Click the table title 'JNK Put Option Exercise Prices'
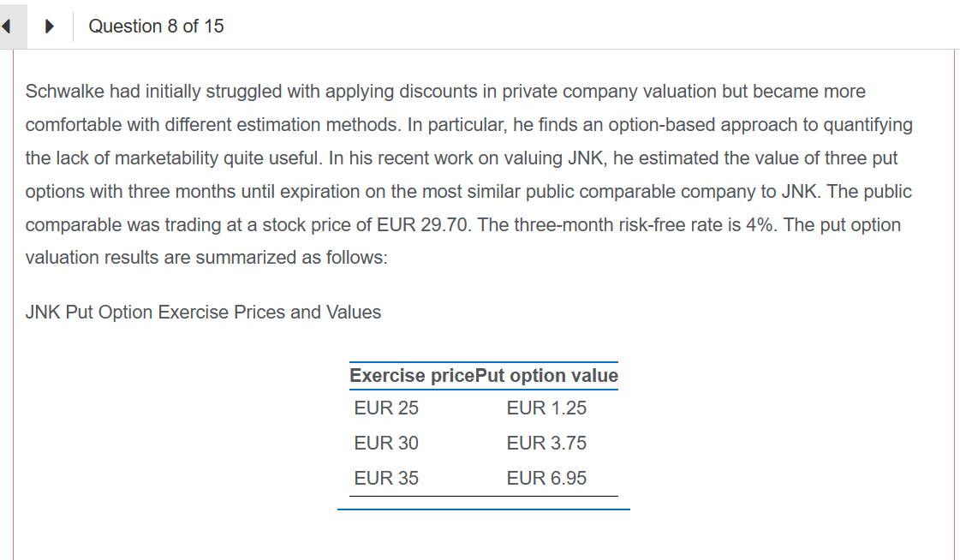The width and height of the screenshot is (960, 560). click(203, 313)
